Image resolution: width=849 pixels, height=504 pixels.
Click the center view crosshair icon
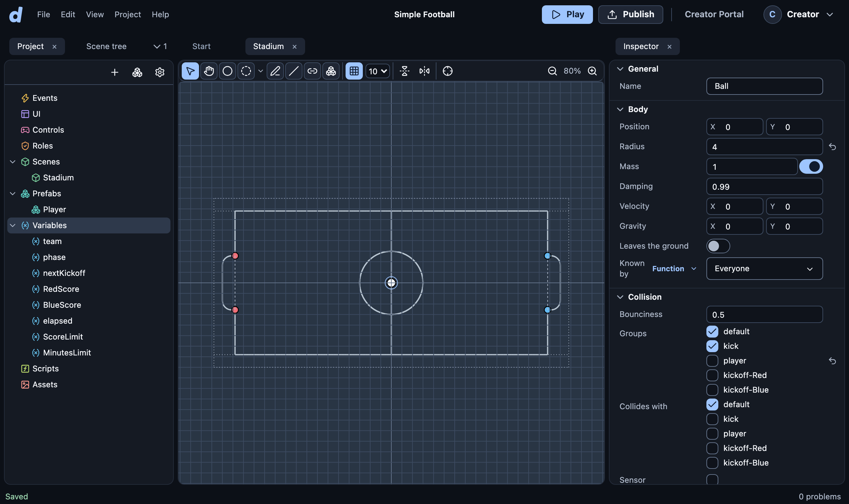tap(448, 71)
